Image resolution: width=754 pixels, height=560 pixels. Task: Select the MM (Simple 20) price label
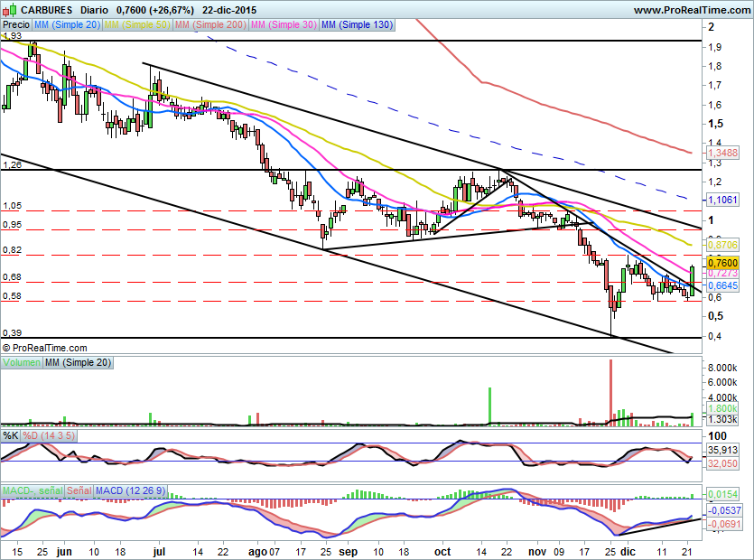(67, 25)
